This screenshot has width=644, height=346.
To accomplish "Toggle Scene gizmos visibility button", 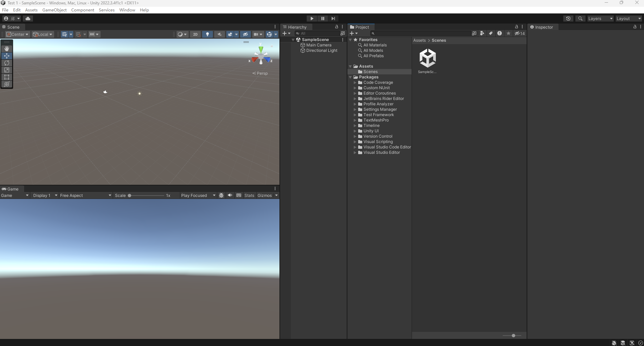I will point(269,34).
